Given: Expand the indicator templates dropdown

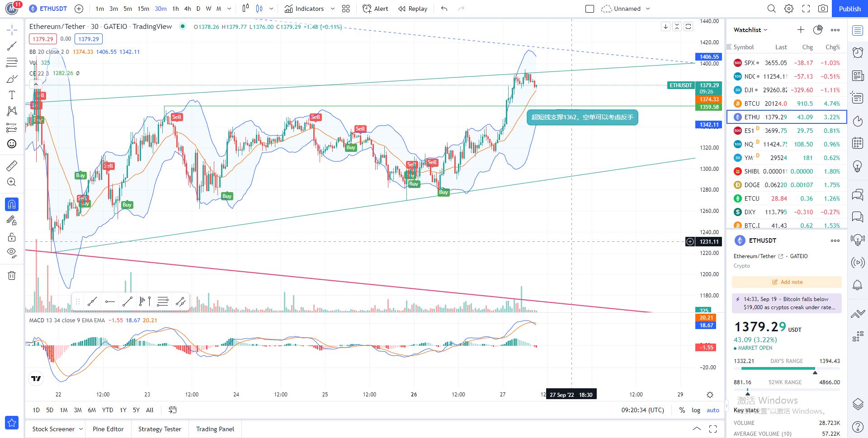Looking at the screenshot, I should click(333, 9).
